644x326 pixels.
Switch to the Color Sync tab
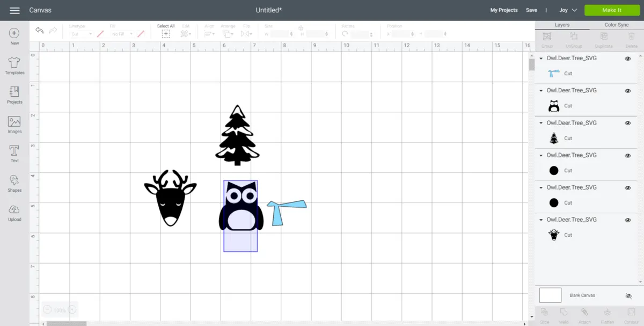click(617, 25)
